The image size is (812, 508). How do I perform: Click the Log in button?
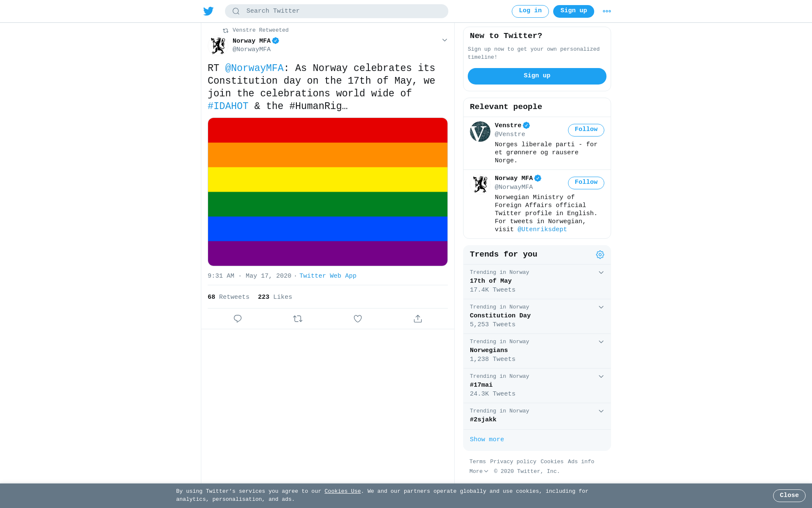530,11
